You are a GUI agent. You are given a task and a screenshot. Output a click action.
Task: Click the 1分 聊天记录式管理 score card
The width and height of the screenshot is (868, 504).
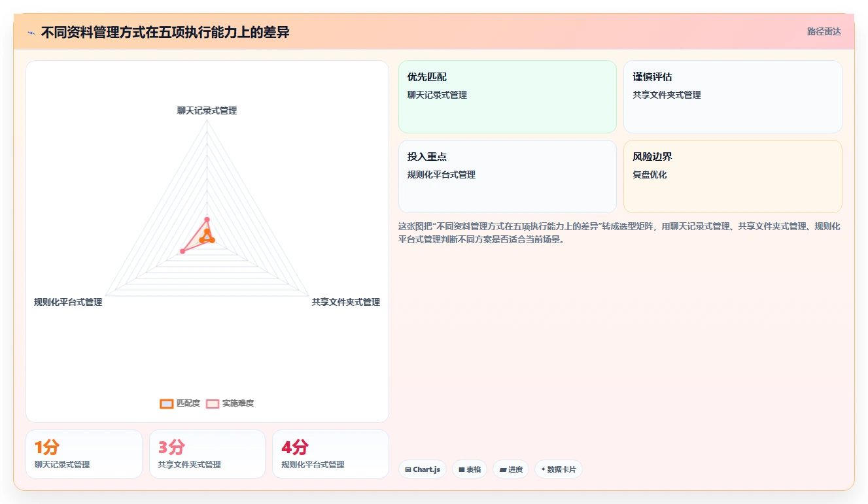(84, 454)
